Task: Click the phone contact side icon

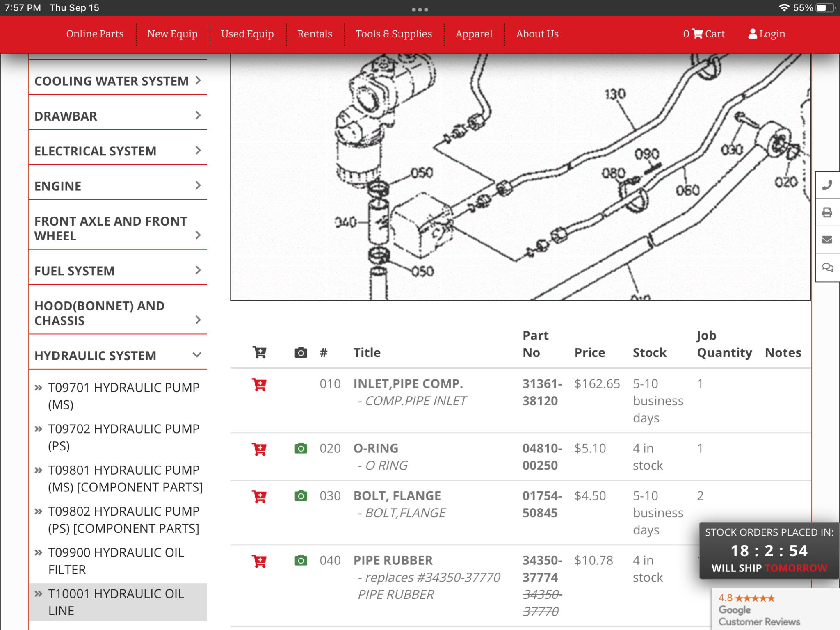Action: click(827, 185)
